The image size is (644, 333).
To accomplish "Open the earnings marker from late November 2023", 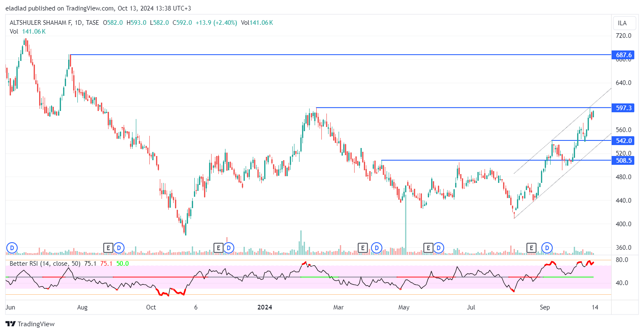I will [218, 248].
